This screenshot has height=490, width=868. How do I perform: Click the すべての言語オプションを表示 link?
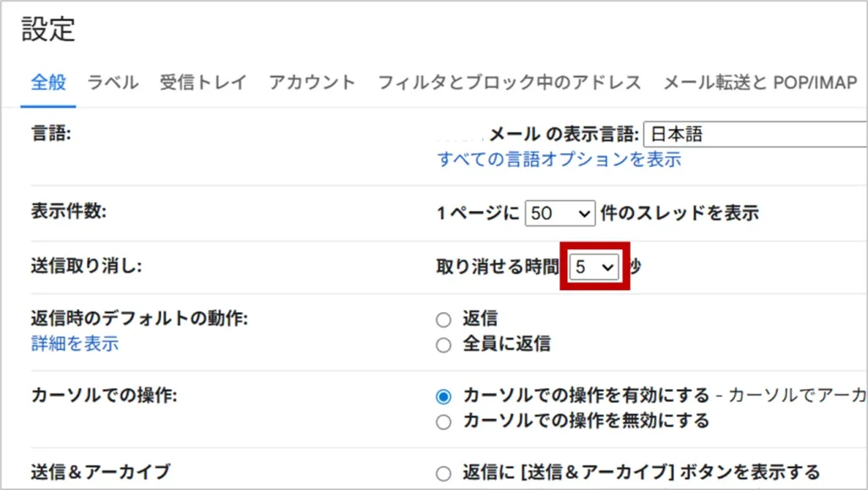pyautogui.click(x=559, y=159)
